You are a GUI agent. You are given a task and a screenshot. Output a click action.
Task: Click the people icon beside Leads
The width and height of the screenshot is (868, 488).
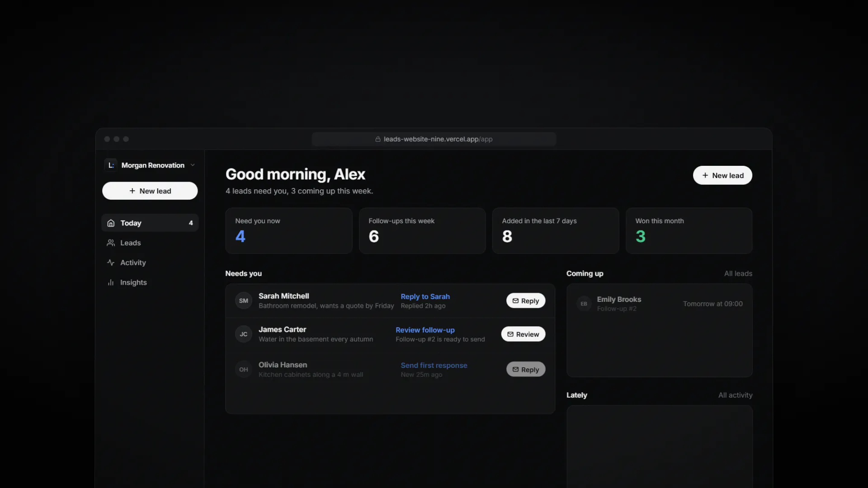[x=111, y=243]
